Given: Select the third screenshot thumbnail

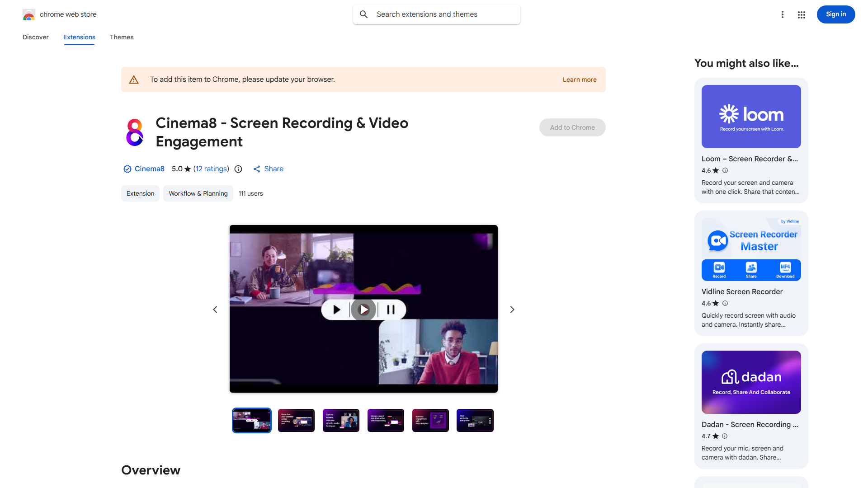Looking at the screenshot, I should coord(341,420).
